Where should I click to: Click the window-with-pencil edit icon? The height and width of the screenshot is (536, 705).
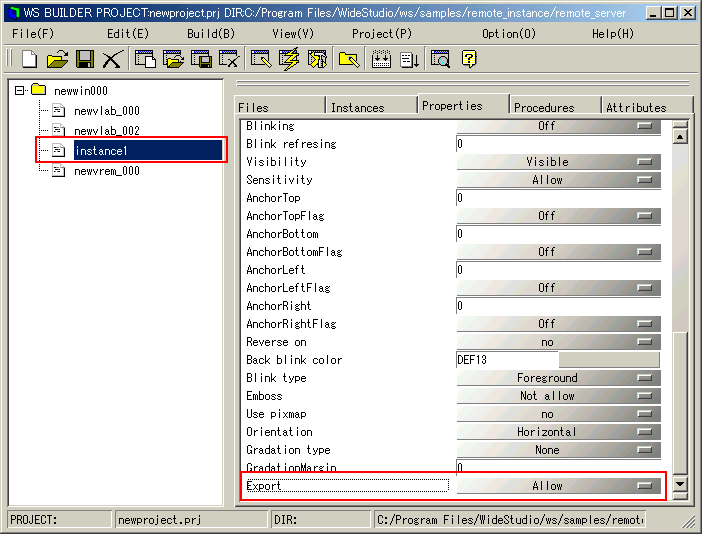tap(261, 59)
